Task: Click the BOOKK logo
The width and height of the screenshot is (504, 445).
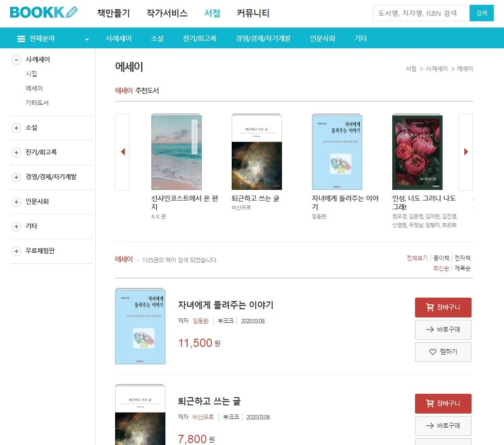Action: click(44, 12)
